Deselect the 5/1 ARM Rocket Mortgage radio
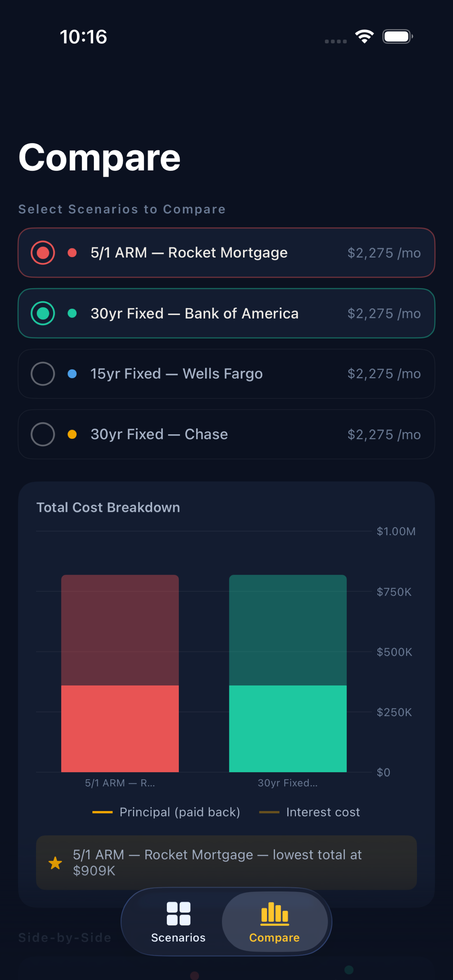Screen dimensions: 453x980 pyautogui.click(x=43, y=253)
